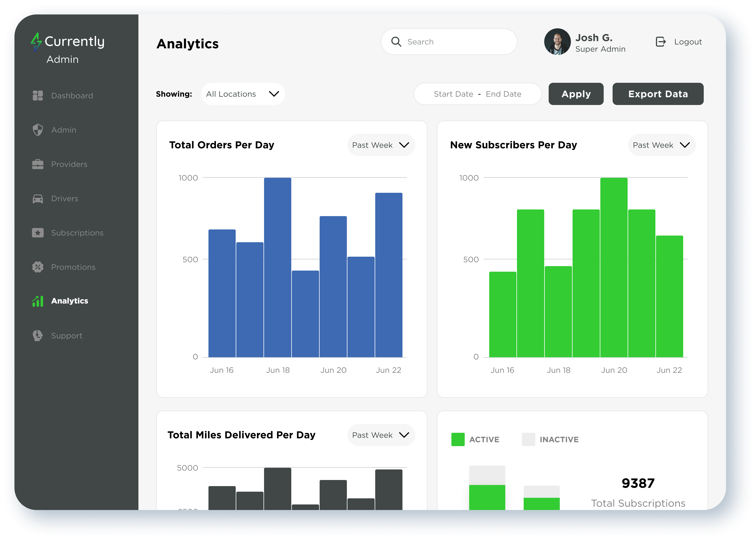Click the tallest blue Jun 18 orders bar

[278, 268]
